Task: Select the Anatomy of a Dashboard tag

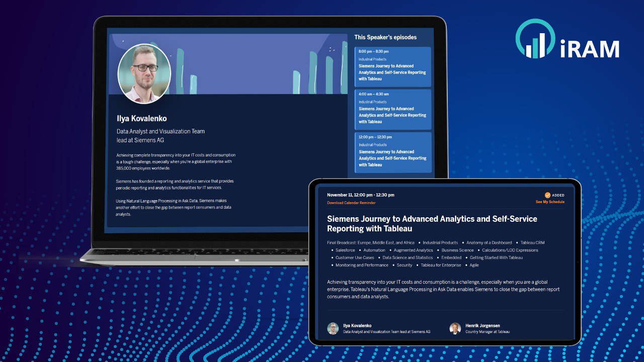Action: tap(489, 243)
